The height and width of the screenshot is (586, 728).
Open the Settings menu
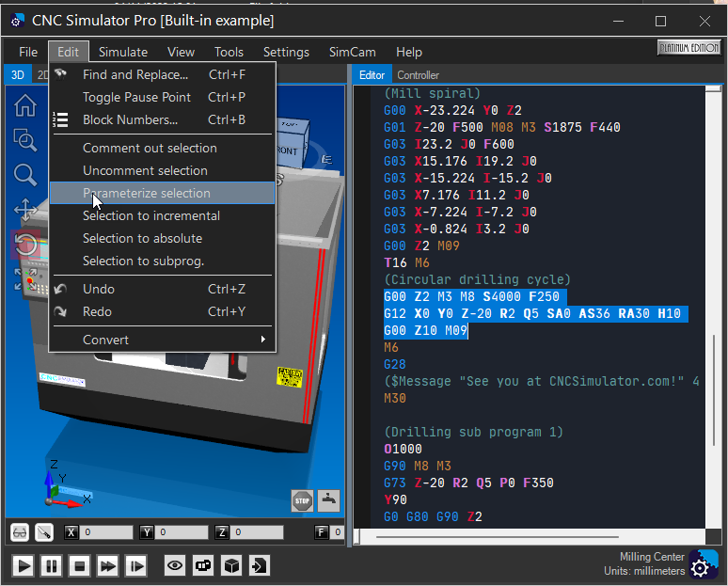[286, 52]
